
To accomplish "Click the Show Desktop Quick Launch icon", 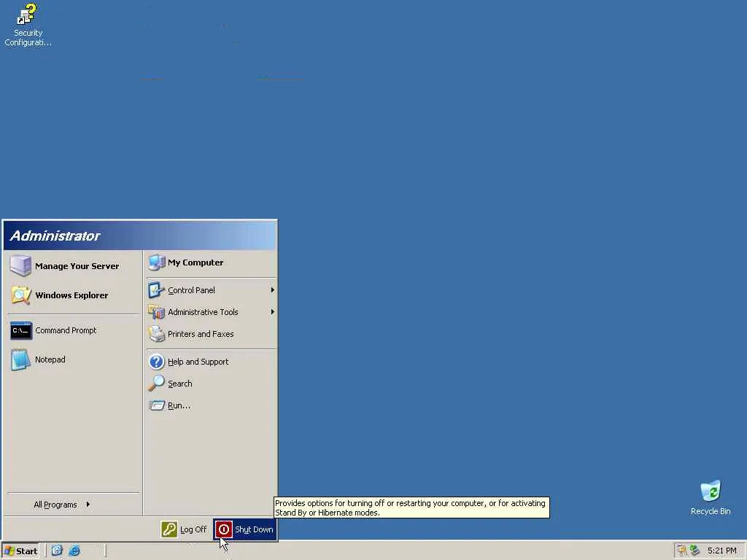I will click(57, 551).
